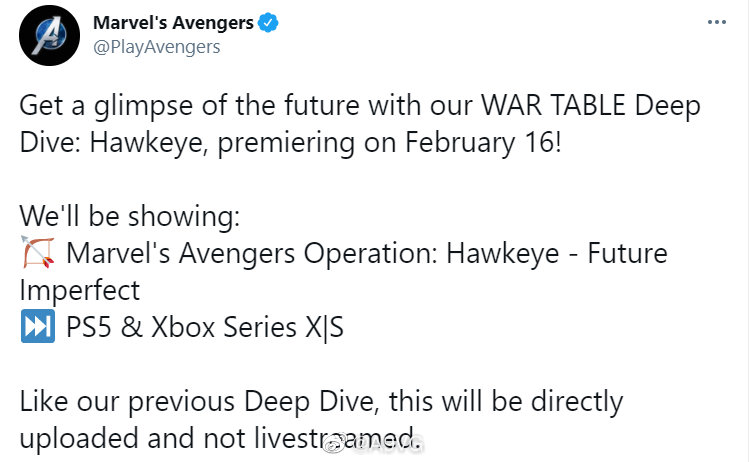This screenshot has height=462, width=750.
Task: Click the "Hawkeye, premiering" text
Action: point(209,142)
